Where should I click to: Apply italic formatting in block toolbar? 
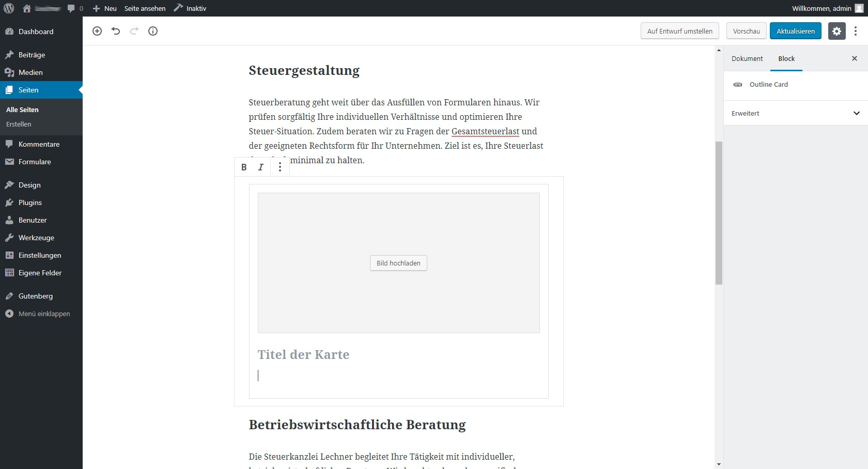(x=261, y=167)
